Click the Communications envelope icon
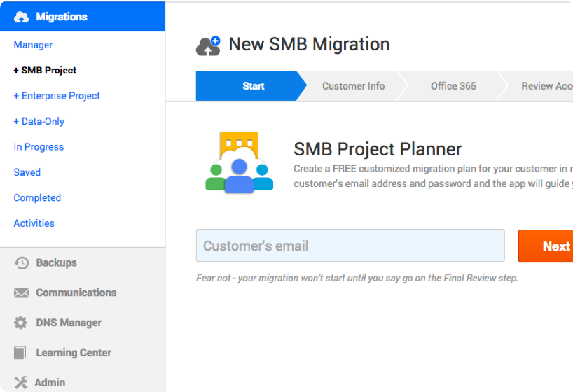The height and width of the screenshot is (392, 573). click(22, 293)
